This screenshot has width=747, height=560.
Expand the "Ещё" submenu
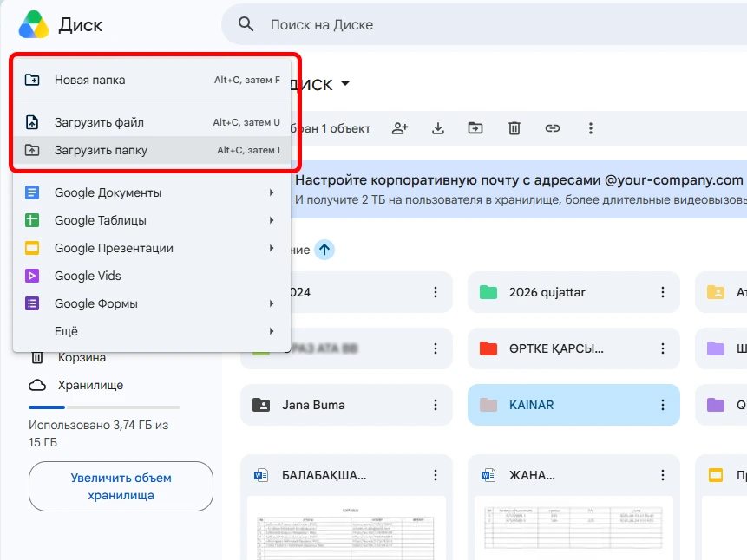tap(152, 331)
